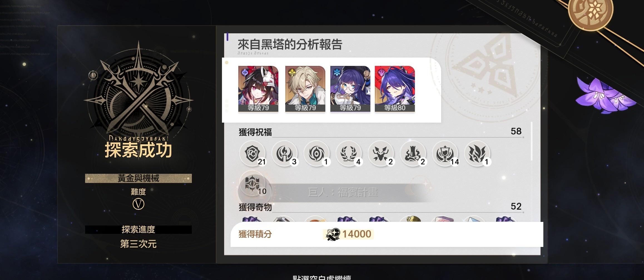The width and height of the screenshot is (644, 280).
Task: Click the path resonance icon with 10
Action: point(252,184)
